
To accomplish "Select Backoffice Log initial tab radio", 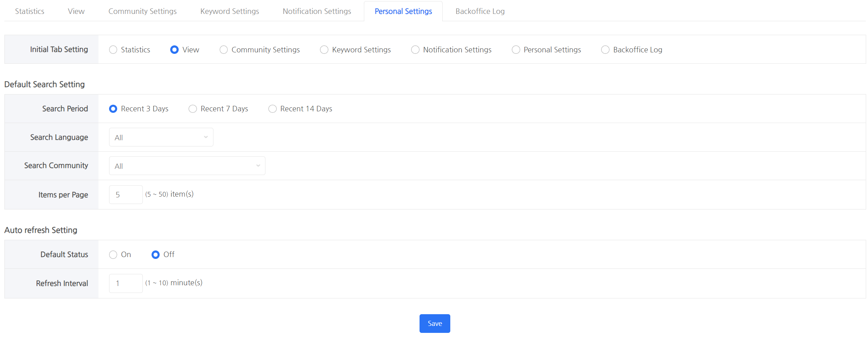I will coord(605,50).
